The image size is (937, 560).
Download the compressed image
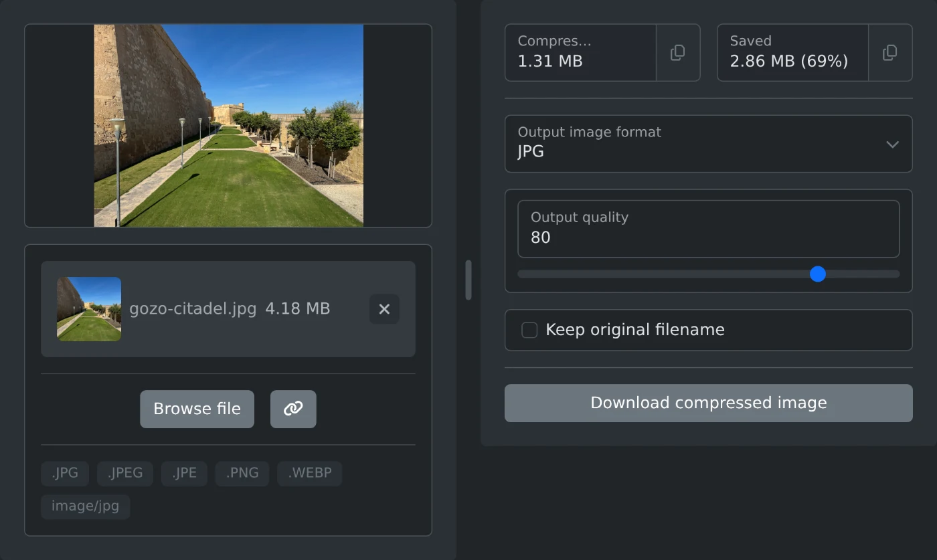[x=709, y=403]
